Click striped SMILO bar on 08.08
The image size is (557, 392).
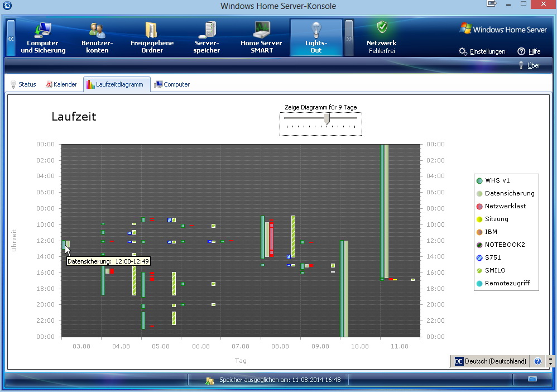click(294, 236)
